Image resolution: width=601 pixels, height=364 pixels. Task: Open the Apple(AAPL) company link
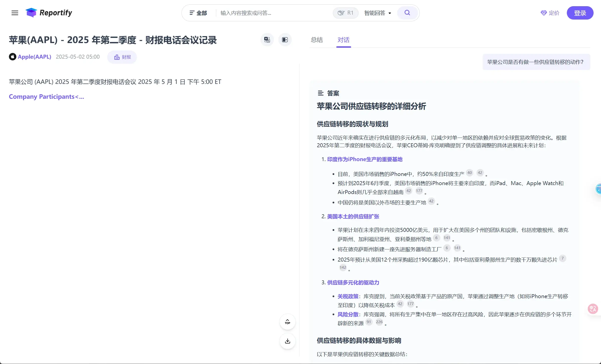(x=34, y=57)
